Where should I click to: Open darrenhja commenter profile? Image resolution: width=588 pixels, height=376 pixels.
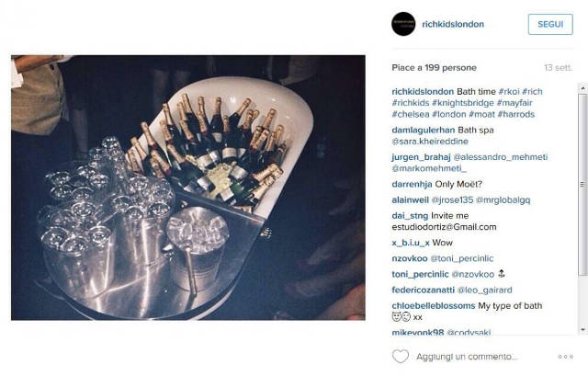tap(412, 184)
